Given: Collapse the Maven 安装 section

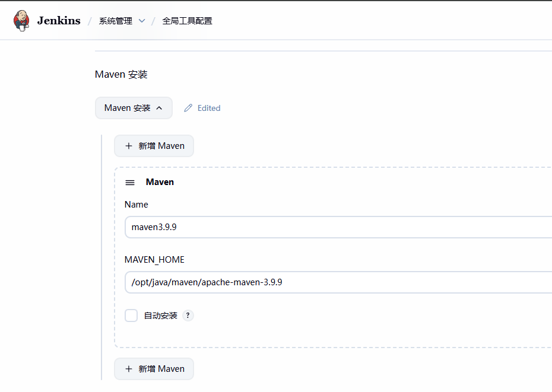Looking at the screenshot, I should point(134,108).
